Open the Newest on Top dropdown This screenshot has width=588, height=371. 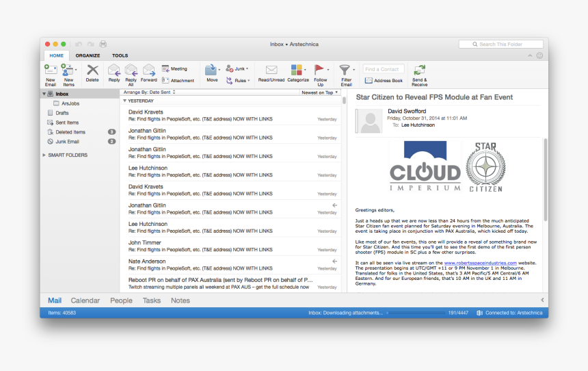pos(319,92)
